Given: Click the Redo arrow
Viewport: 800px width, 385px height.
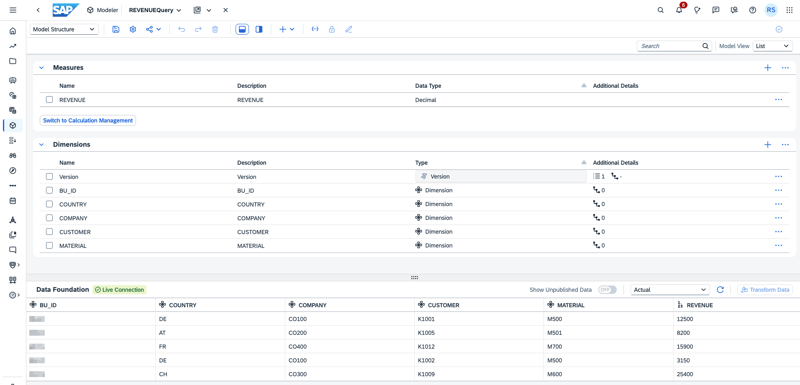Looking at the screenshot, I should point(198,30).
